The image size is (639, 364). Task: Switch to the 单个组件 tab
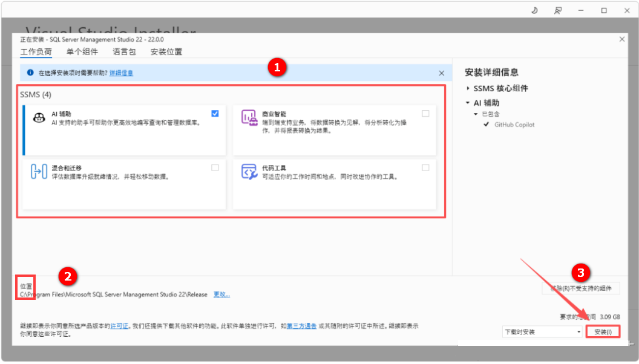82,52
